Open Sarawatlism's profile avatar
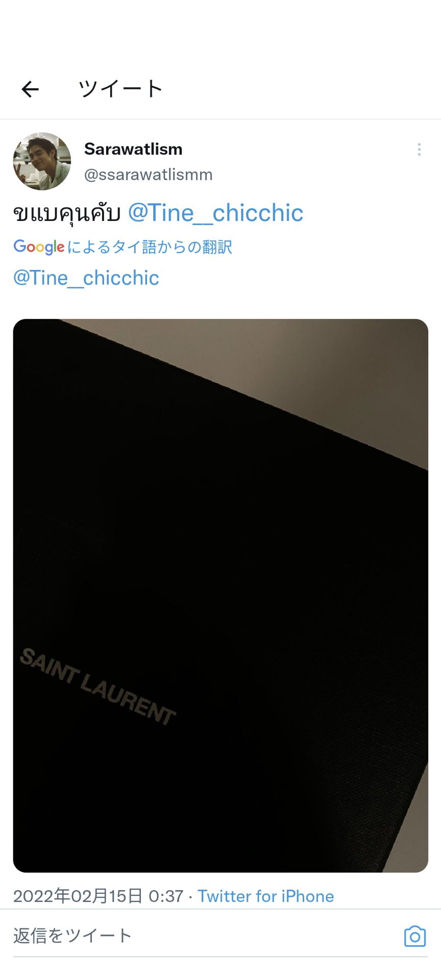 tap(42, 161)
